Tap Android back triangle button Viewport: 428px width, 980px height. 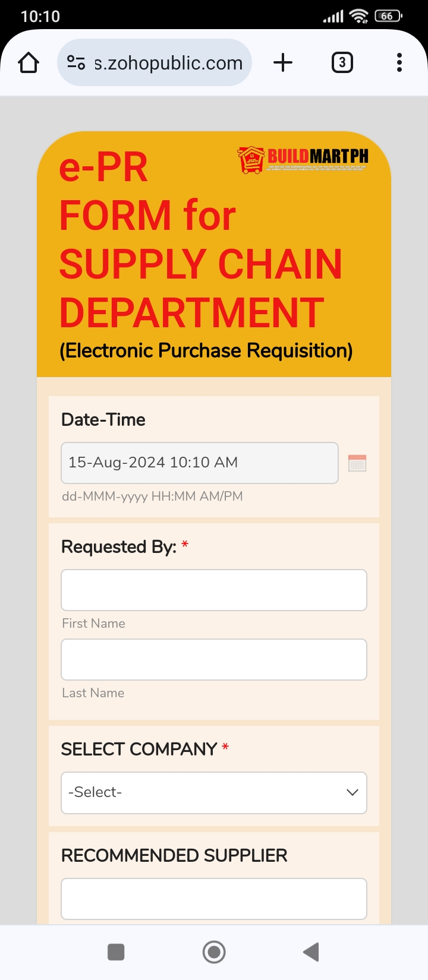tap(311, 952)
